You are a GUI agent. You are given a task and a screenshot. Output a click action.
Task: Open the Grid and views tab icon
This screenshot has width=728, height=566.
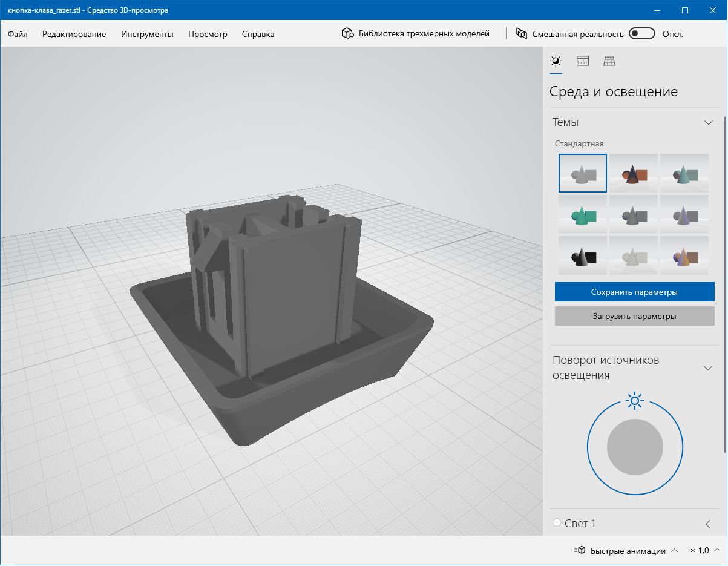(609, 61)
